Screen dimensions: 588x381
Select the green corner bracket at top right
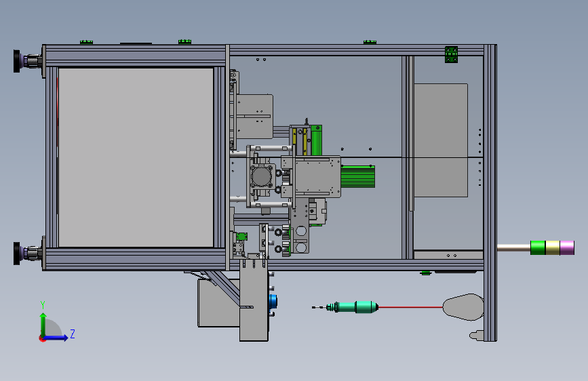point(451,55)
